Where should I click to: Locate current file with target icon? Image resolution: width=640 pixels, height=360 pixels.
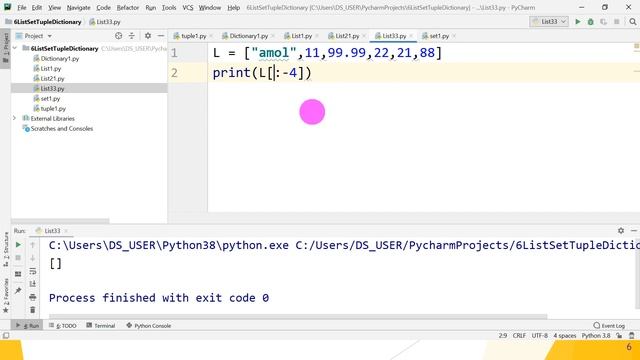(118, 36)
